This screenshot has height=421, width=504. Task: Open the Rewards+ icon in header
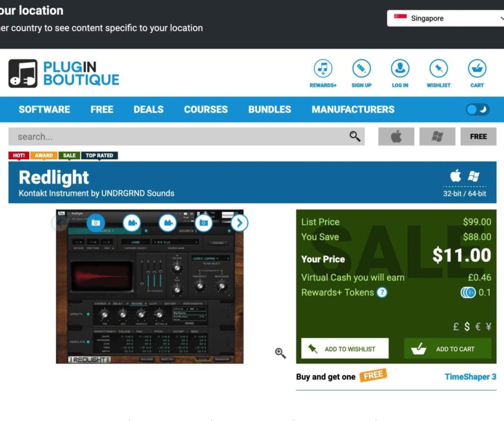(322, 68)
